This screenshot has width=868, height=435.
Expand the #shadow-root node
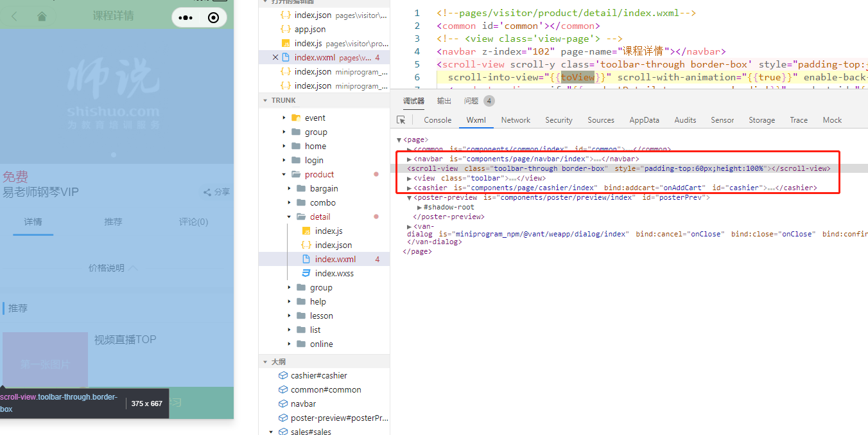coord(419,207)
